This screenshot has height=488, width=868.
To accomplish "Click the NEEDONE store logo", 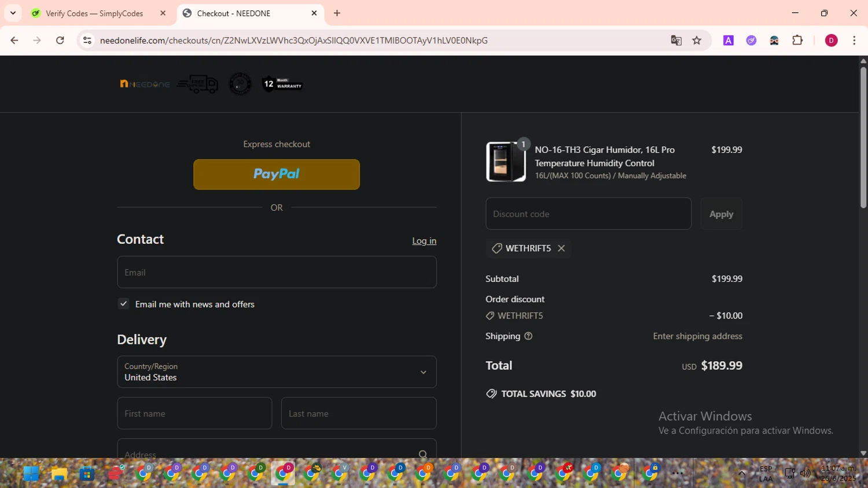I will pyautogui.click(x=145, y=85).
